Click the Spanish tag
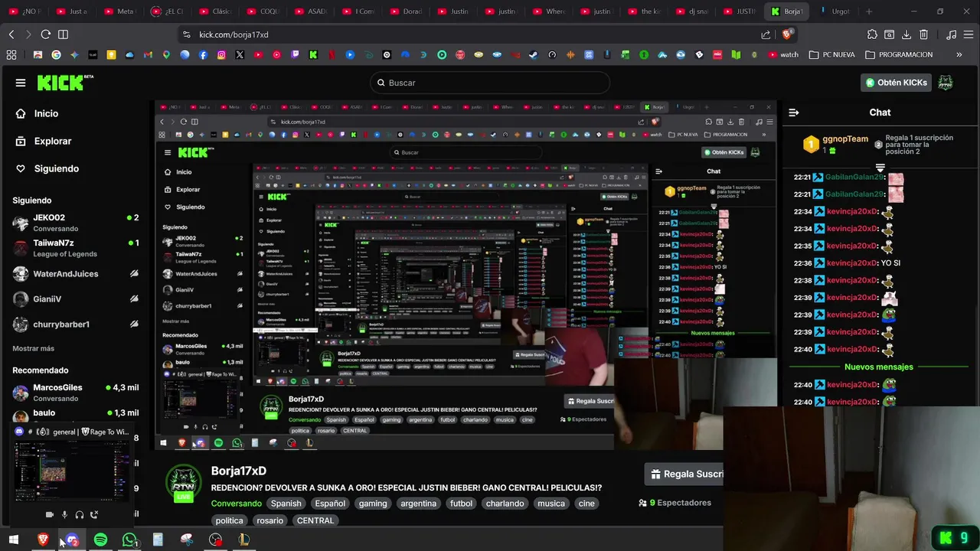Screen dimensions: 980x551 point(286,504)
